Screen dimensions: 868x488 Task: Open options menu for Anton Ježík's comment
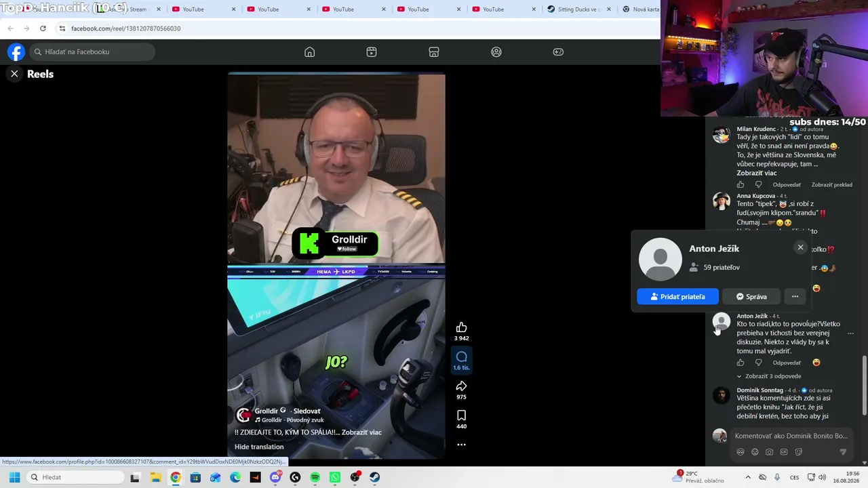point(850,333)
